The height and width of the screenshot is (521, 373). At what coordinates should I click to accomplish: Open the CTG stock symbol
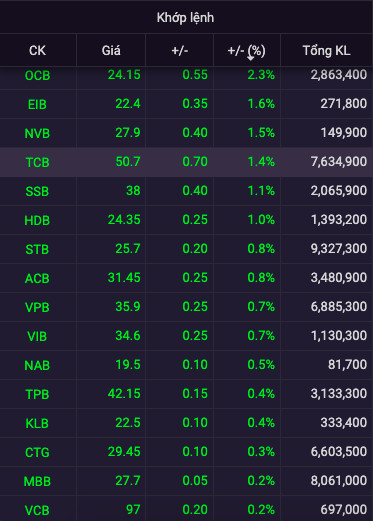[x=37, y=452]
